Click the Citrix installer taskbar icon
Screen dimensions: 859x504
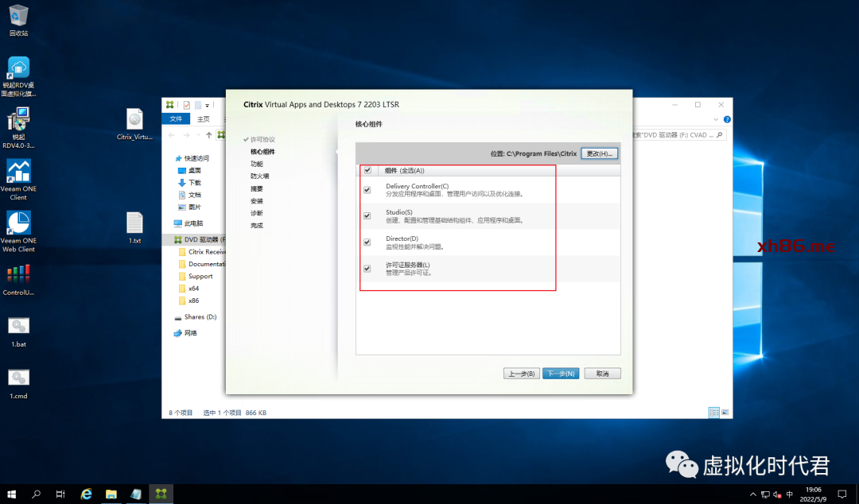[161, 494]
